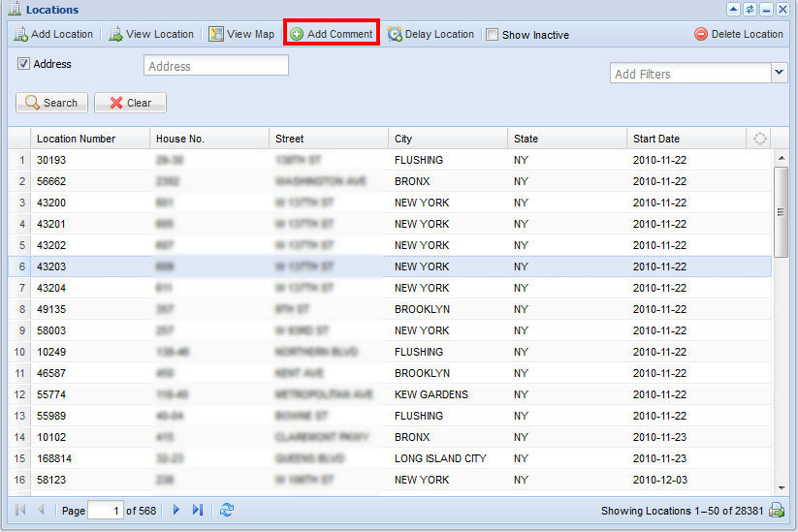Select location number 58003
This screenshot has width=798, height=532.
(x=51, y=331)
